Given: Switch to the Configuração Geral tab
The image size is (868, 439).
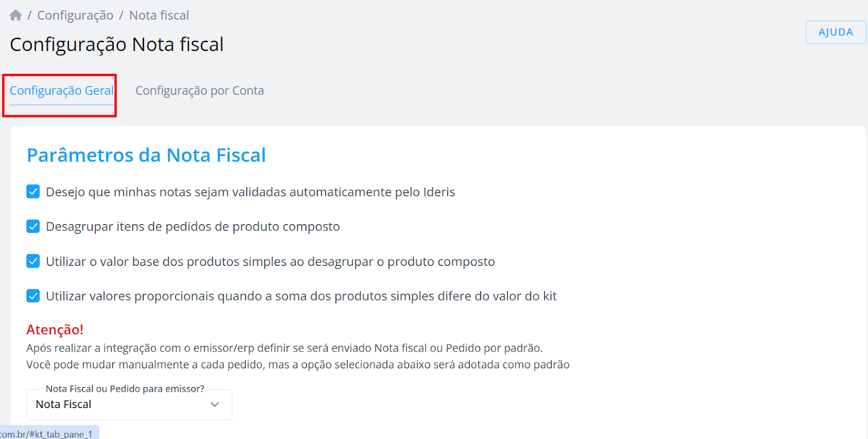Looking at the screenshot, I should pos(62,91).
